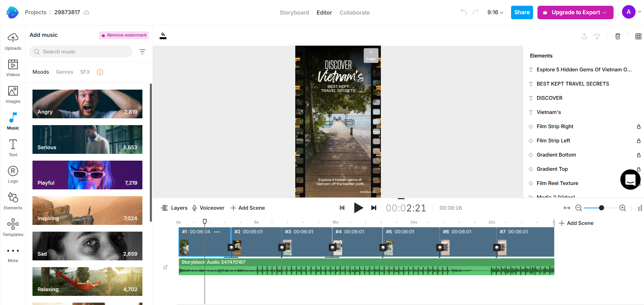
Task: Unlock the audio track in the timeline
Action: (165, 267)
